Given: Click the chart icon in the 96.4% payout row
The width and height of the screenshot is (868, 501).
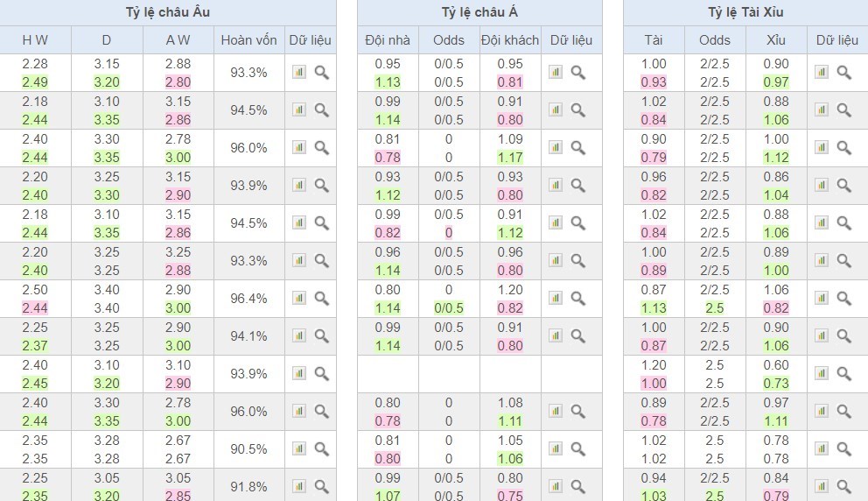Looking at the screenshot, I should tap(299, 299).
